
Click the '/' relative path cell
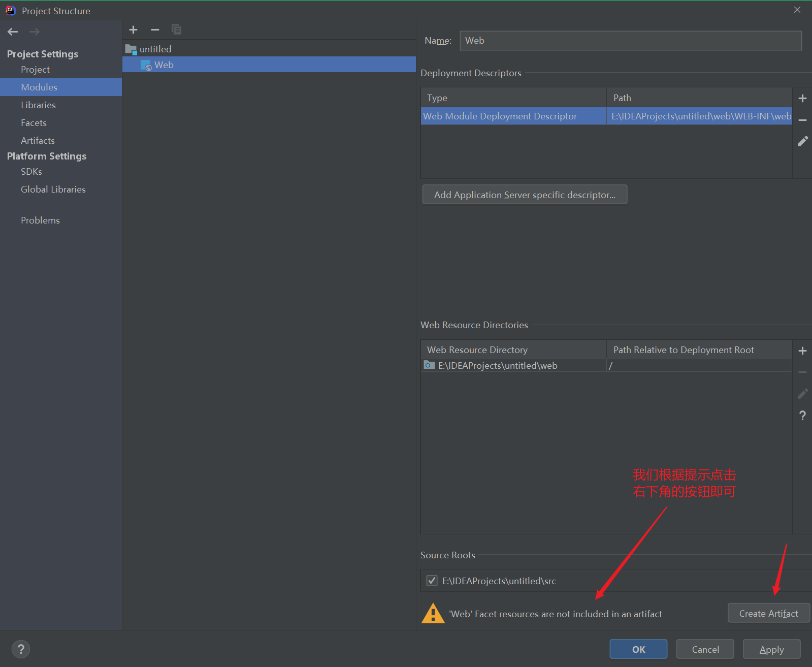699,365
